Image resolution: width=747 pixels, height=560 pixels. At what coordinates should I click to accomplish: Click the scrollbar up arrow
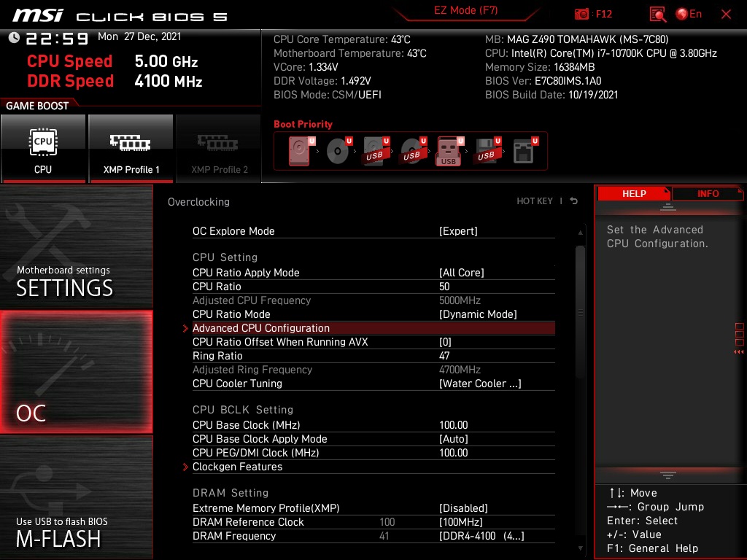pyautogui.click(x=580, y=233)
